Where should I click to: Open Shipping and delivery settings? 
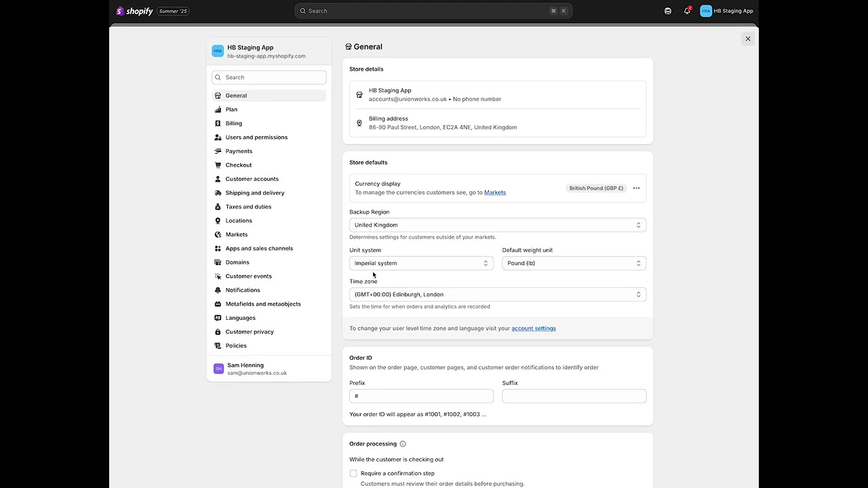coord(269,193)
